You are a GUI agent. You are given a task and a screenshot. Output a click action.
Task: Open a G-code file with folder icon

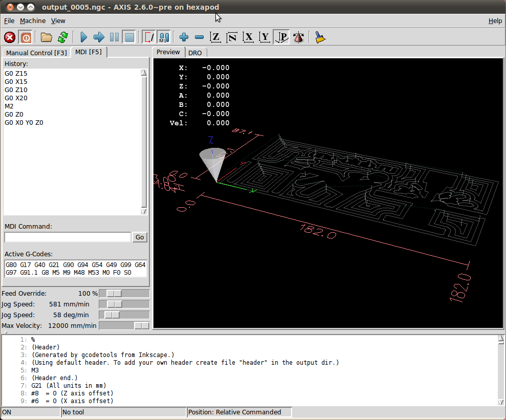[x=47, y=37]
